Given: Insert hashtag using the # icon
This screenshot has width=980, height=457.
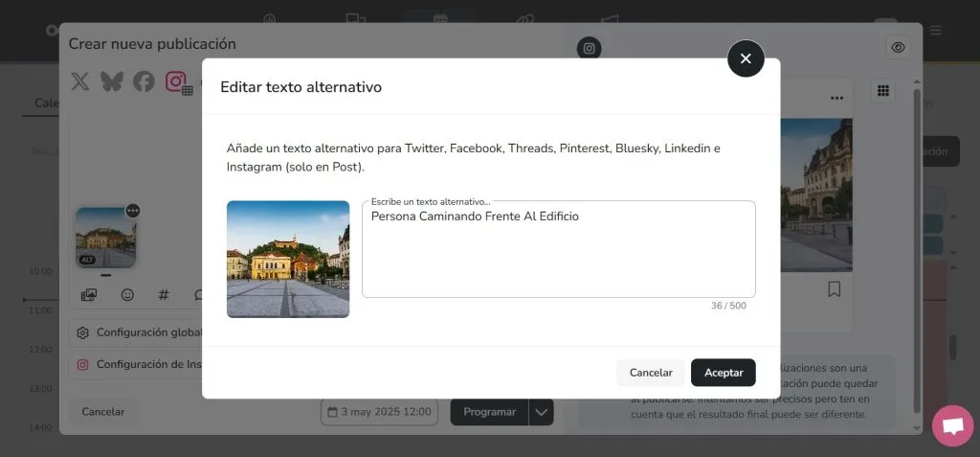Looking at the screenshot, I should pos(164,295).
